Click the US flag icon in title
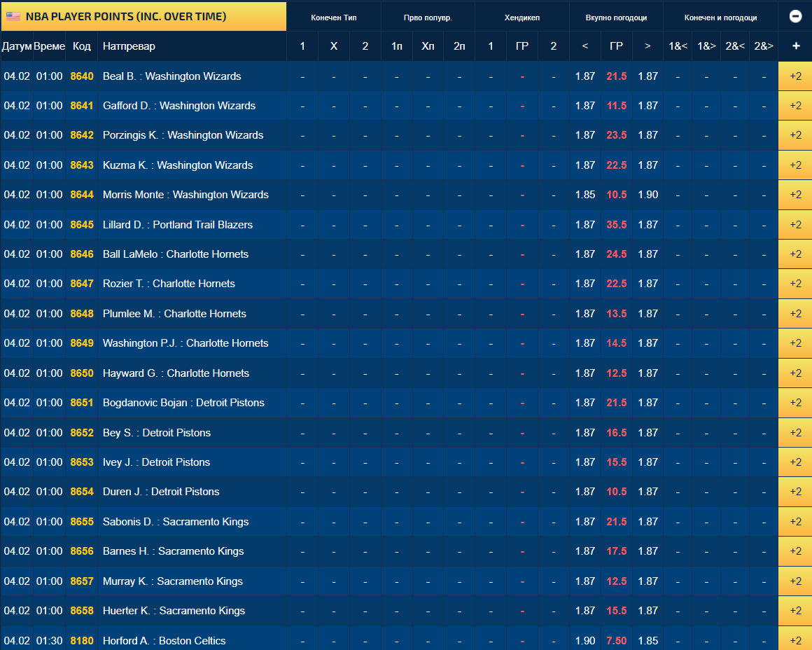 13,17
